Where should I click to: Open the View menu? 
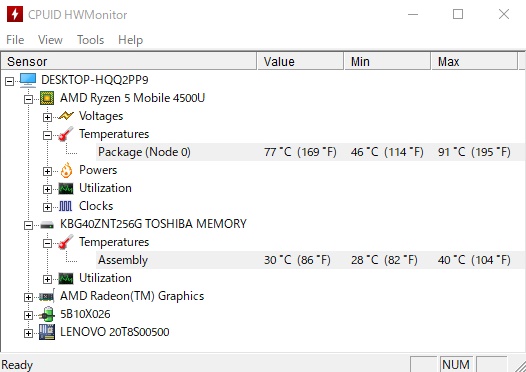tap(50, 40)
